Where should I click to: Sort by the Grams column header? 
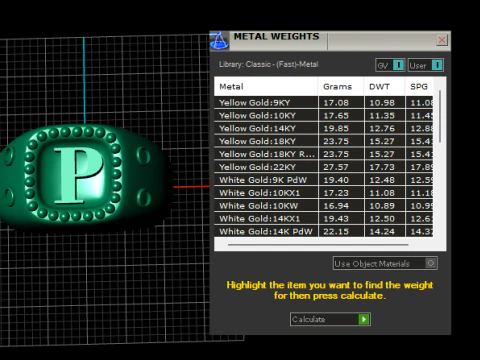[x=341, y=87]
